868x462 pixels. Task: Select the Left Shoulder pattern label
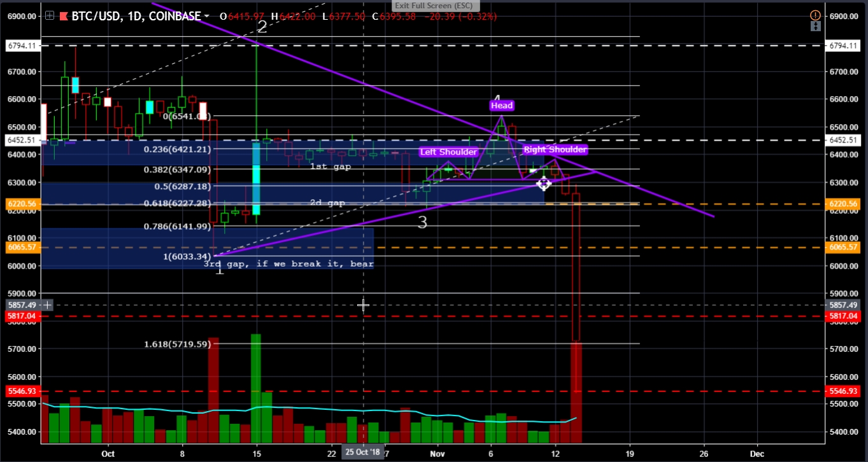pos(448,152)
